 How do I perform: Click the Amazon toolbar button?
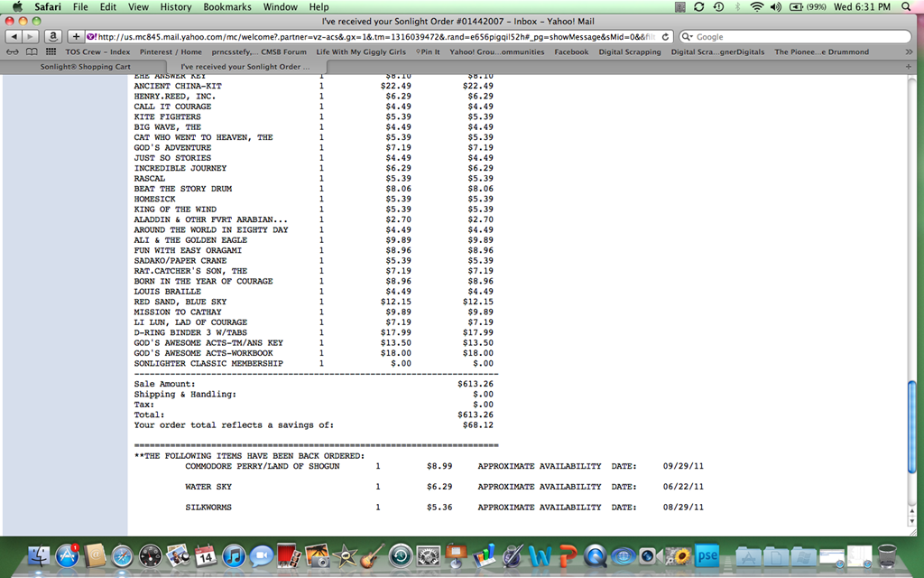[52, 36]
